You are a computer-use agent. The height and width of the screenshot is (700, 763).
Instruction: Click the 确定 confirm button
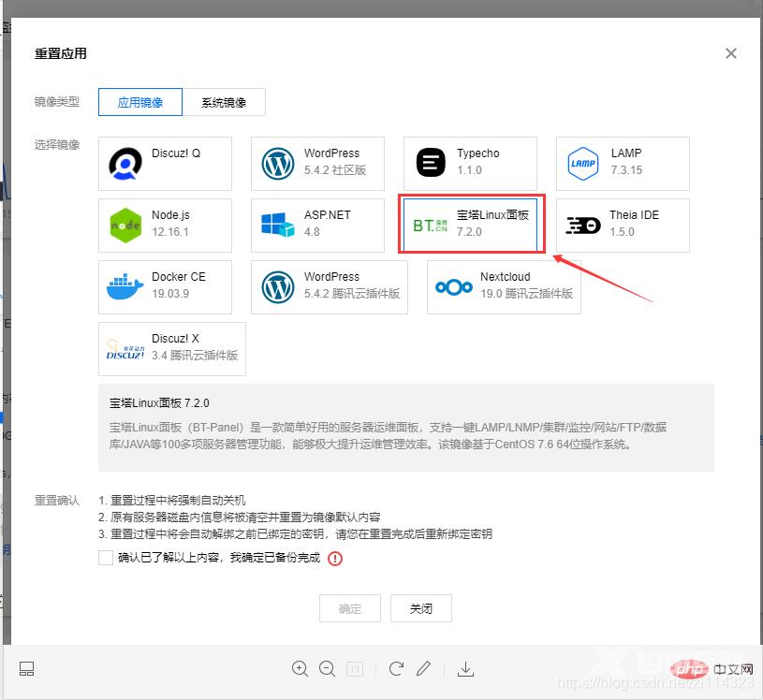click(349, 608)
